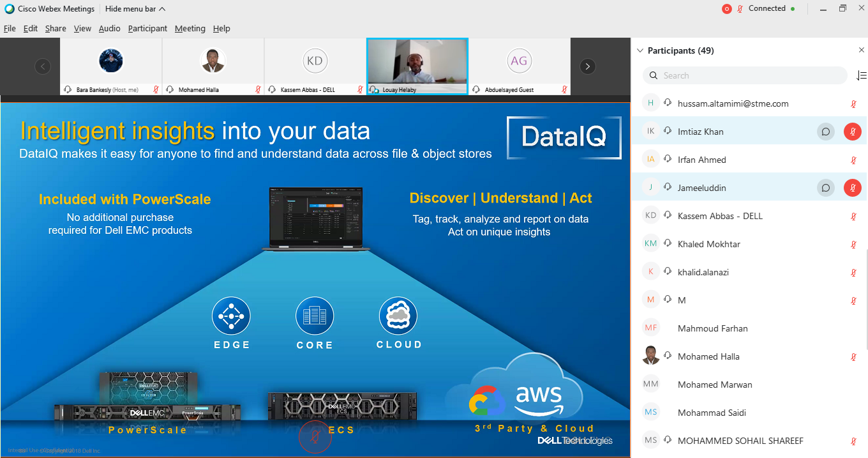Screen dimensions: 868x458
Task: Select Khaled Mokhtar name in list
Action: 709,244
